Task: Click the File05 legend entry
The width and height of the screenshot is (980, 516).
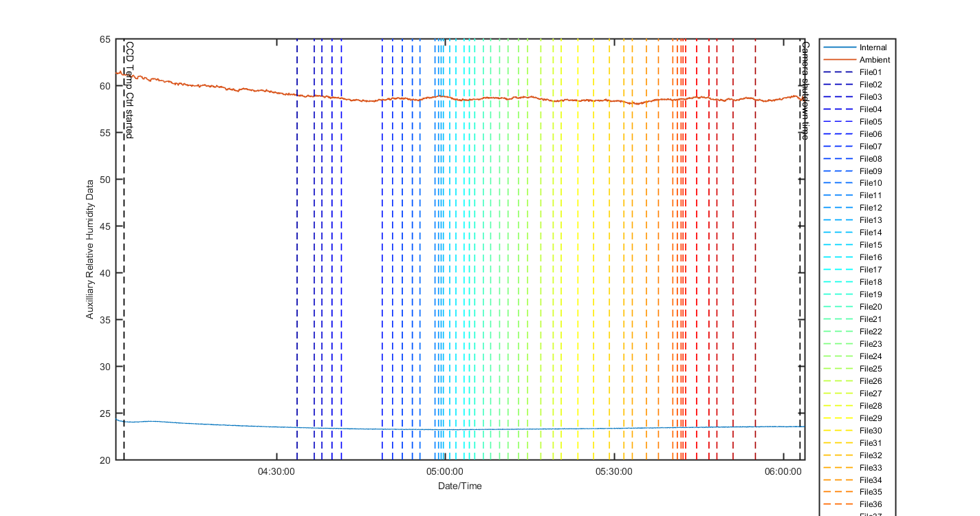Action: pyautogui.click(x=853, y=122)
